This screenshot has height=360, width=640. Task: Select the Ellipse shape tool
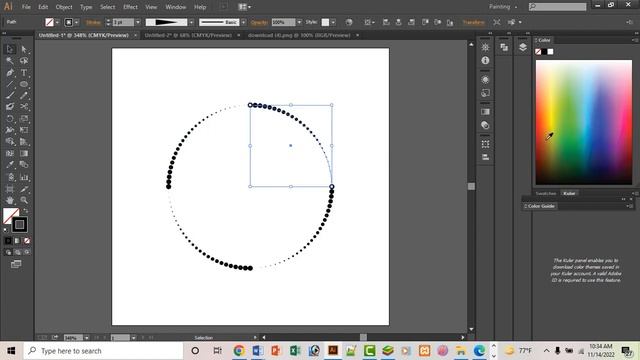click(x=24, y=84)
